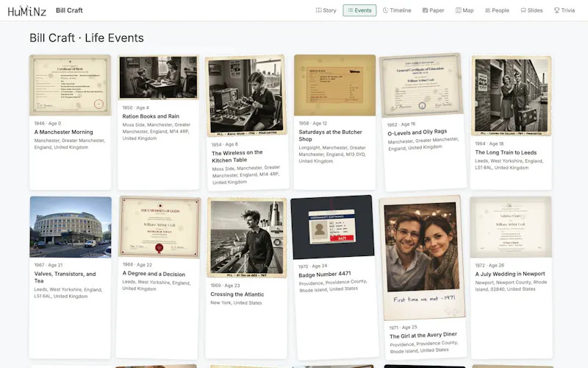Click title 'Saturdays at the Butcher Shop'
Image resolution: width=588 pixels, height=368 pixels.
(x=330, y=135)
